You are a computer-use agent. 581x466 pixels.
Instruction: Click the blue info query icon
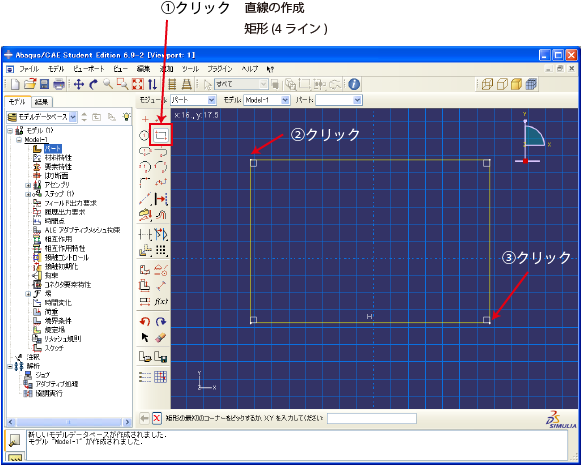click(x=354, y=84)
